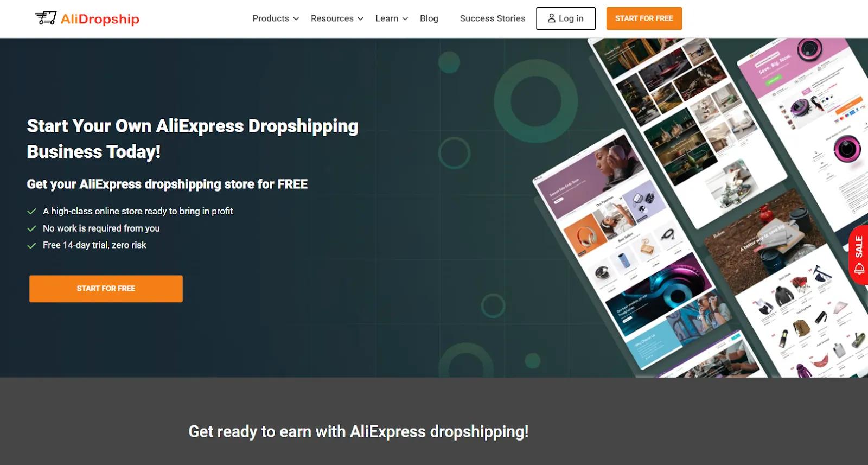Click the headline 'Start Your Own AliExpress Dropshipping'
868x465 pixels.
[x=193, y=126]
